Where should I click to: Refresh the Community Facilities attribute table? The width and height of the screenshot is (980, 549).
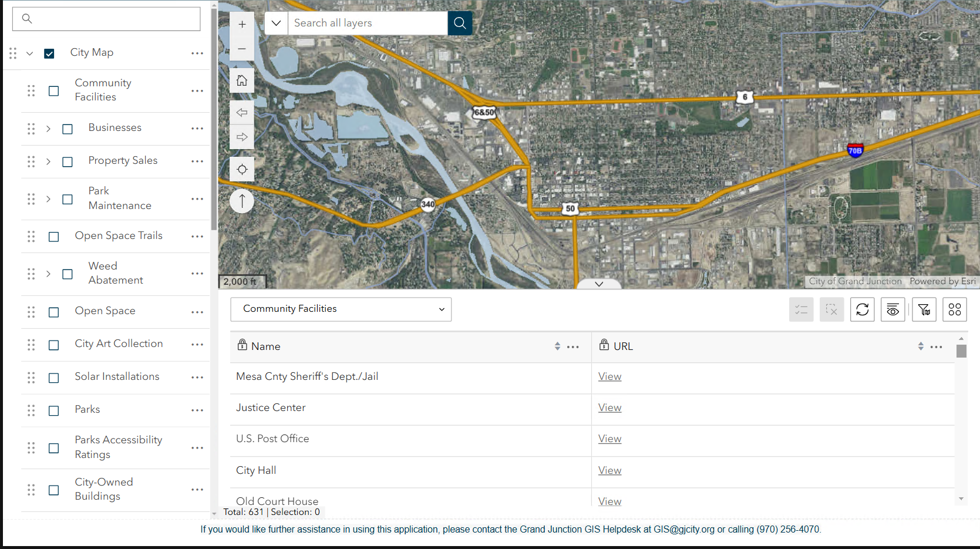pos(862,309)
